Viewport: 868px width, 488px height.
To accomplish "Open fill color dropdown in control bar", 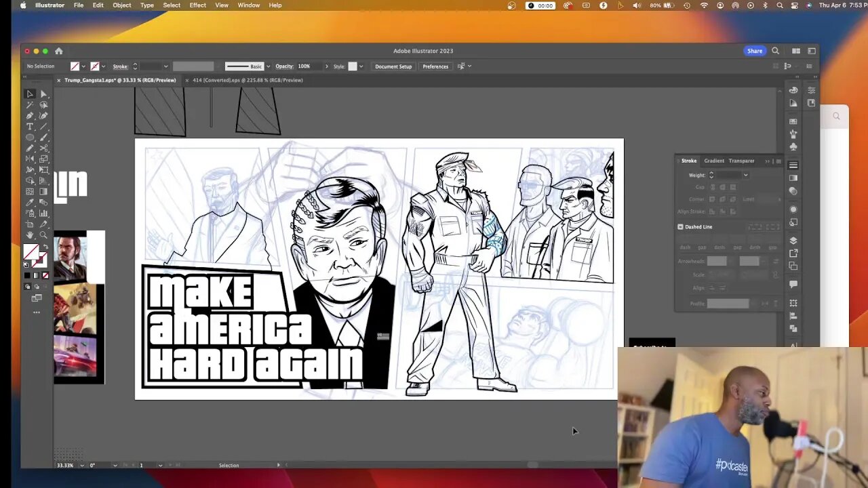I will tap(83, 66).
